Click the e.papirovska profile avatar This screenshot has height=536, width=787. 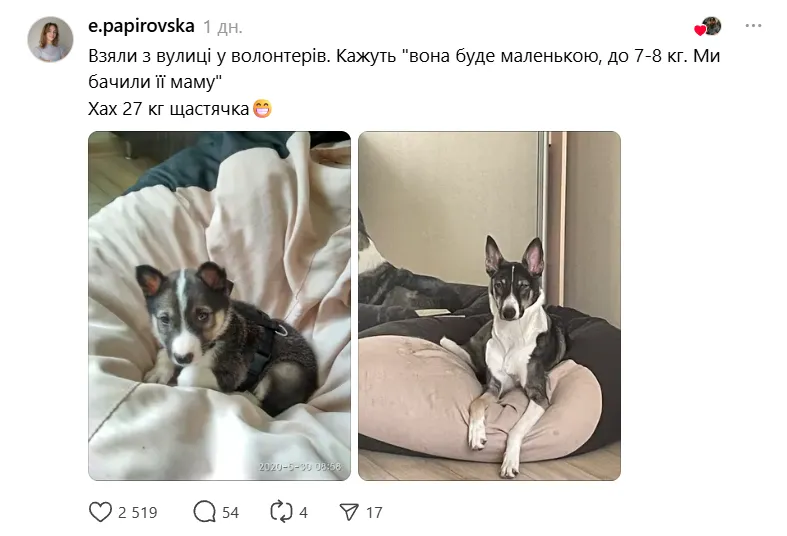(50, 40)
